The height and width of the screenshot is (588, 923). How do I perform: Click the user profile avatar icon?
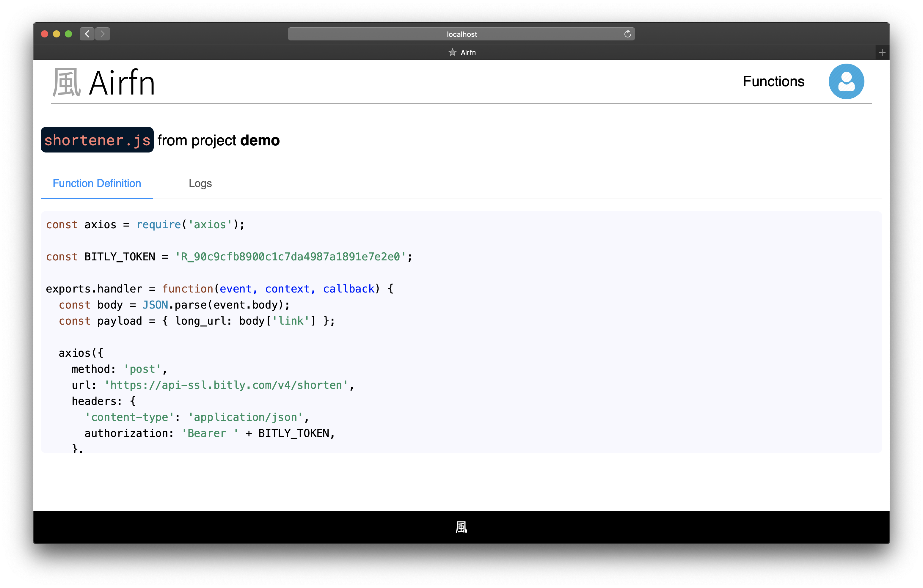click(x=846, y=81)
